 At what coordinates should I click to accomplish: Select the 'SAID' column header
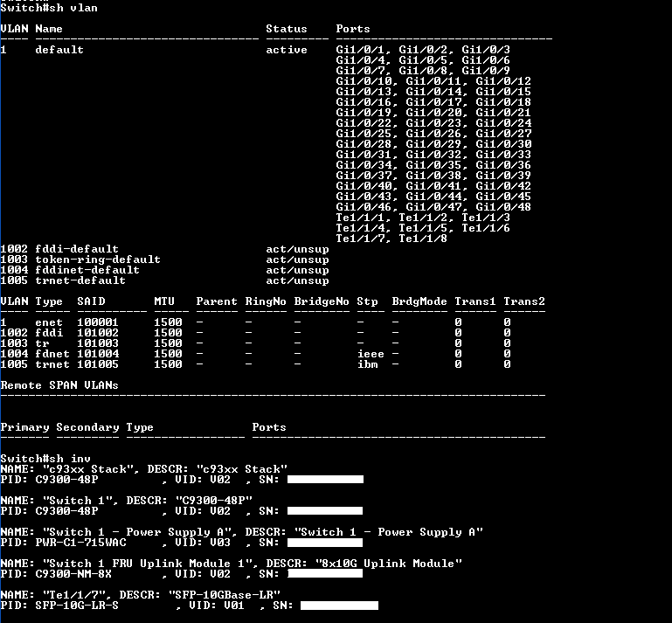[91, 301]
